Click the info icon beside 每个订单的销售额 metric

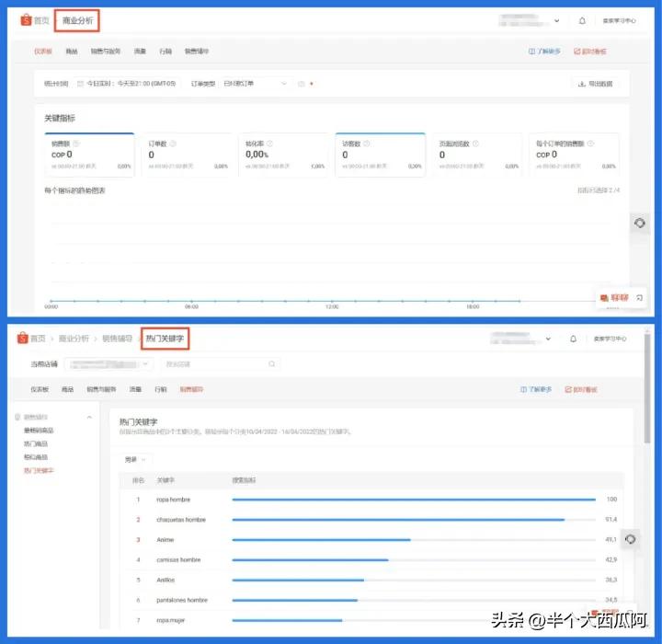[x=590, y=144]
